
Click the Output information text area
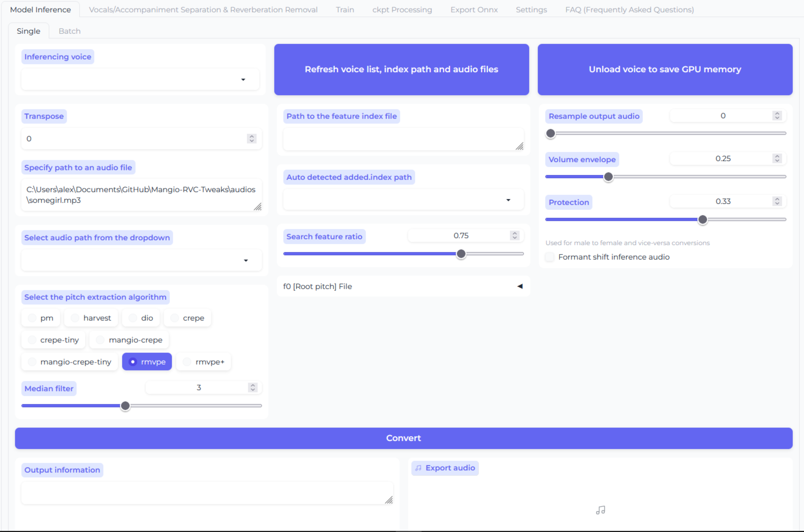207,493
